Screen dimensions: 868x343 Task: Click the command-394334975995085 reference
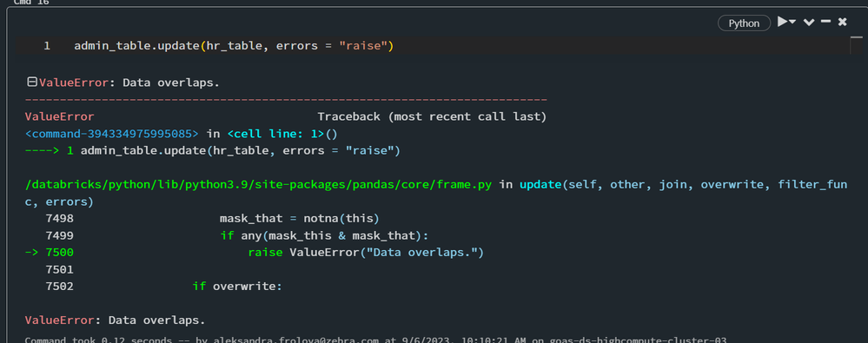pyautogui.click(x=112, y=134)
